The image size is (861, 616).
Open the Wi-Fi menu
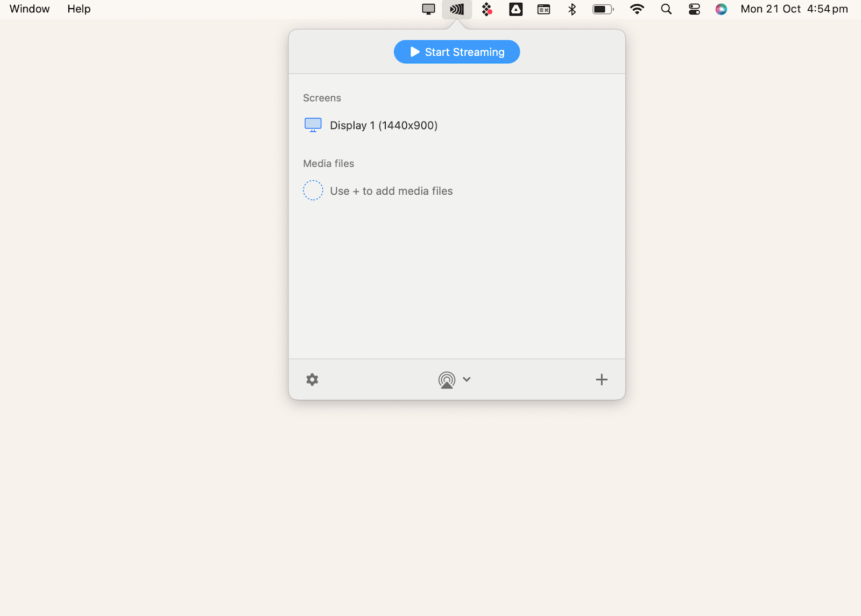tap(637, 9)
